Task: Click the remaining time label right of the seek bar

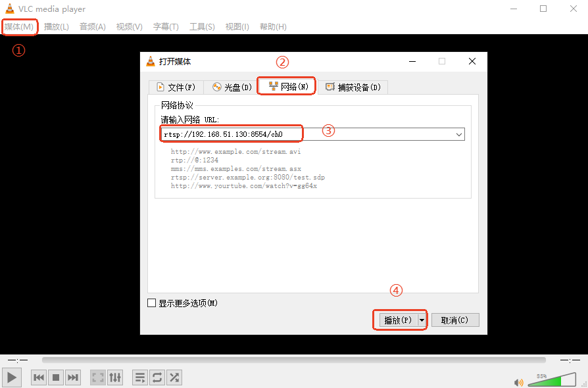Action: [x=570, y=360]
